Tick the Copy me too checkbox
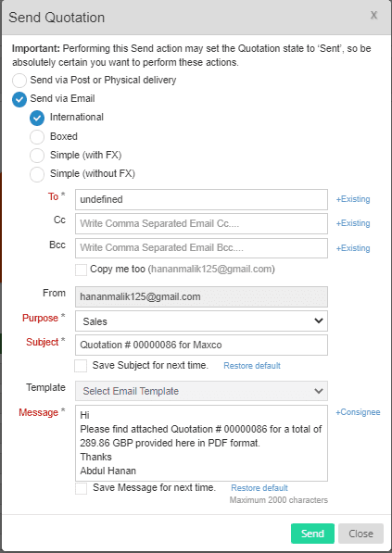 (x=81, y=270)
